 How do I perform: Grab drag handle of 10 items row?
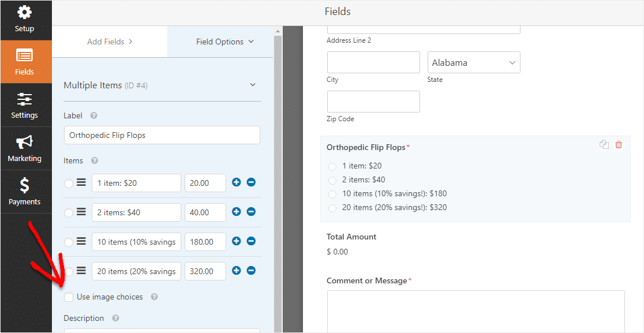click(81, 241)
